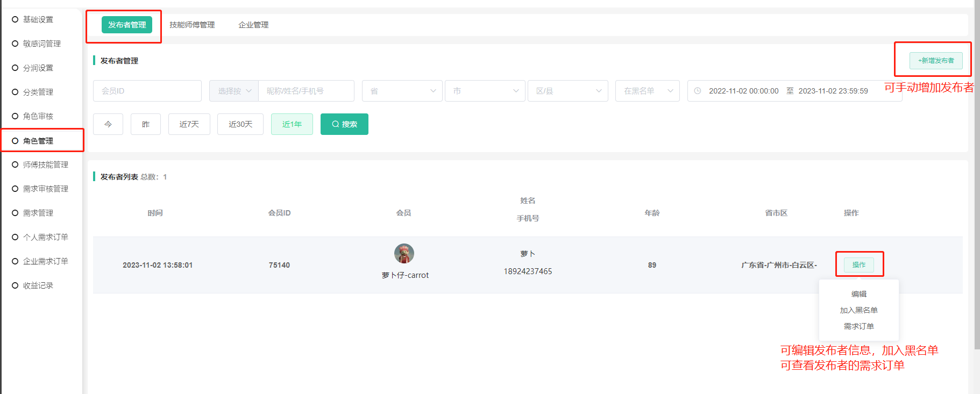This screenshot has width=980, height=394.
Task: Open 操作 menu for member 75140
Action: tap(859, 265)
